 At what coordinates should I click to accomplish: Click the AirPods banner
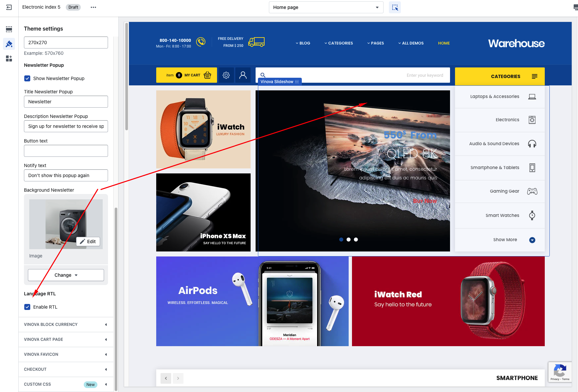coord(252,301)
